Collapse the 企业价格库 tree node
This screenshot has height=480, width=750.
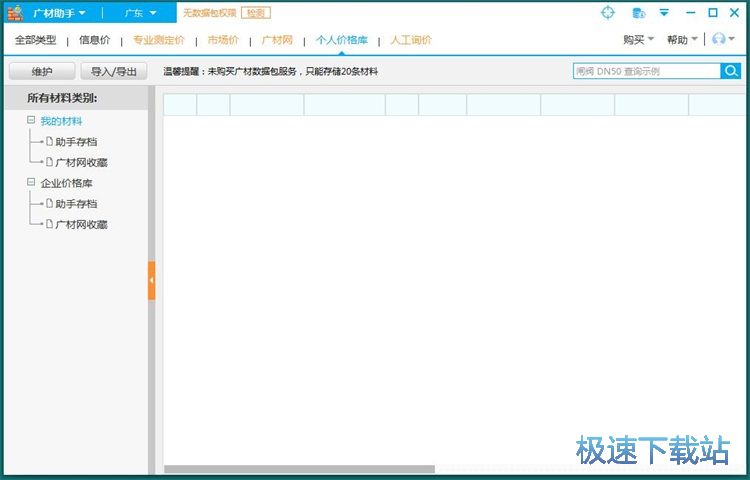pyautogui.click(x=31, y=182)
